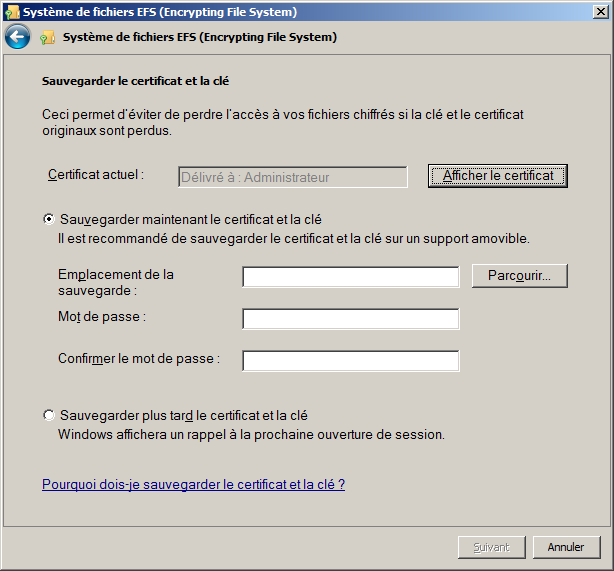The height and width of the screenshot is (571, 614).
Task: Open the 'Parcourir...' file browser
Action: pos(519,276)
